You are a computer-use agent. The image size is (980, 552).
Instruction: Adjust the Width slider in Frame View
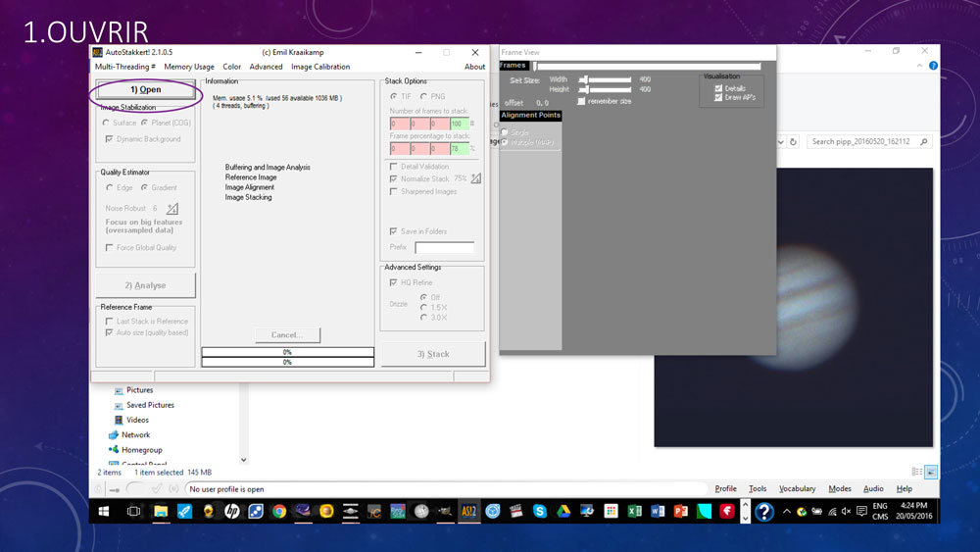(x=605, y=79)
